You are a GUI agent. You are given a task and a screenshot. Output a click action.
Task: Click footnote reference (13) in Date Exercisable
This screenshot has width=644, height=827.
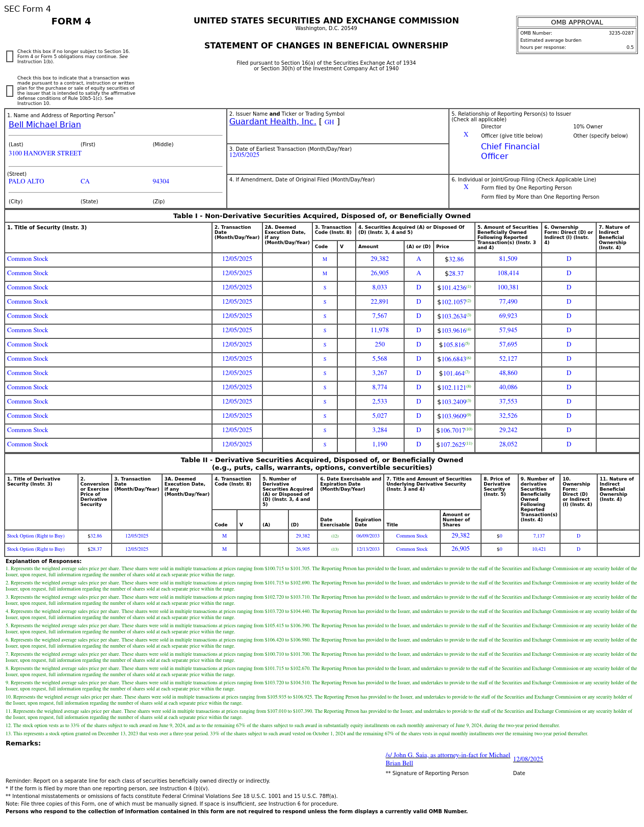(335, 550)
